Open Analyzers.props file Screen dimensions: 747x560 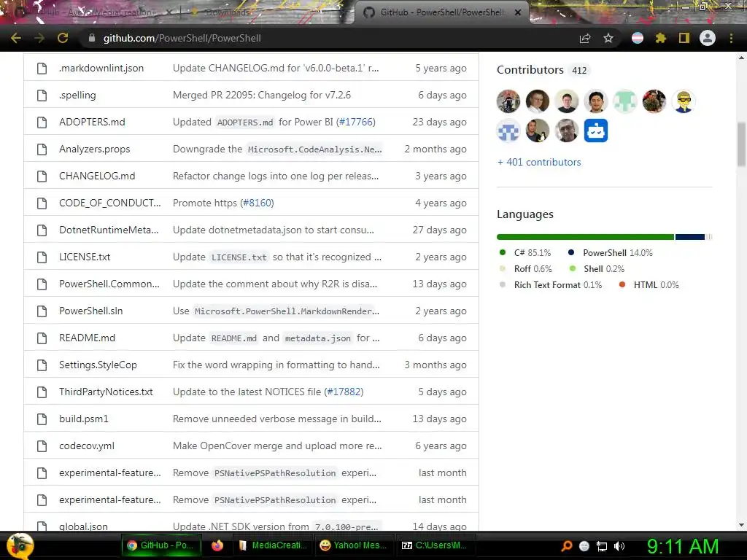(x=94, y=149)
